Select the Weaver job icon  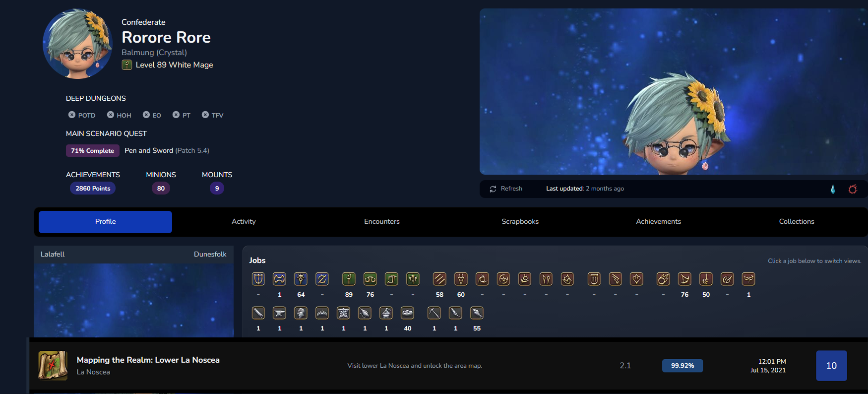[x=365, y=313]
